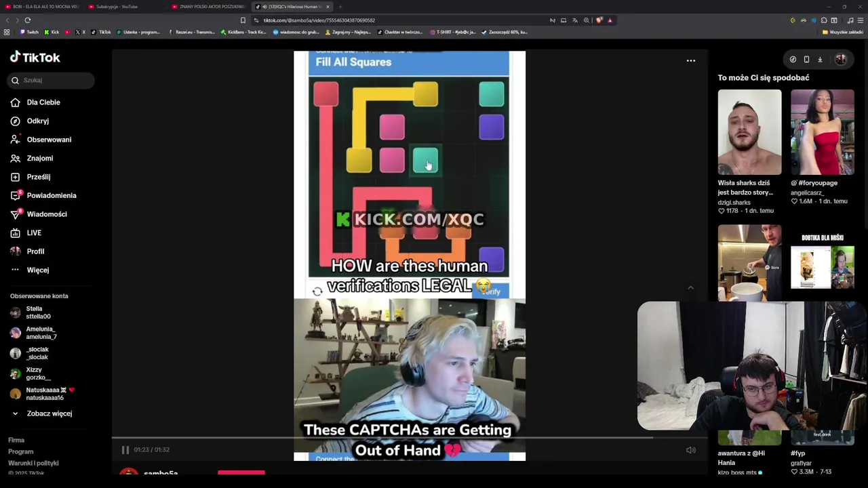Open the Twitch bookmark
The image size is (868, 488).
click(29, 32)
